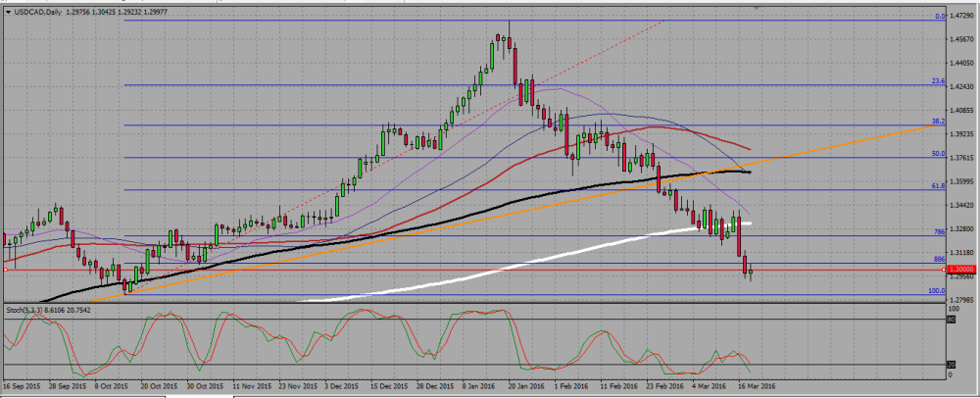Click the 4 Mar 2016 date label

pyautogui.click(x=710, y=387)
